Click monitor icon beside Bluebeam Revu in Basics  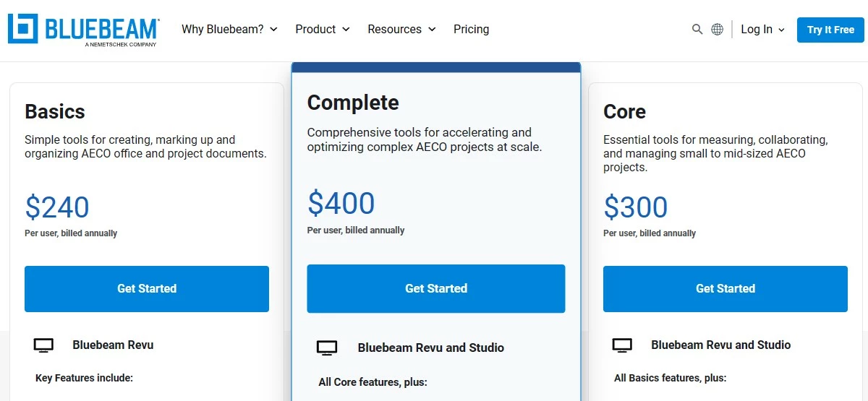pos(43,345)
